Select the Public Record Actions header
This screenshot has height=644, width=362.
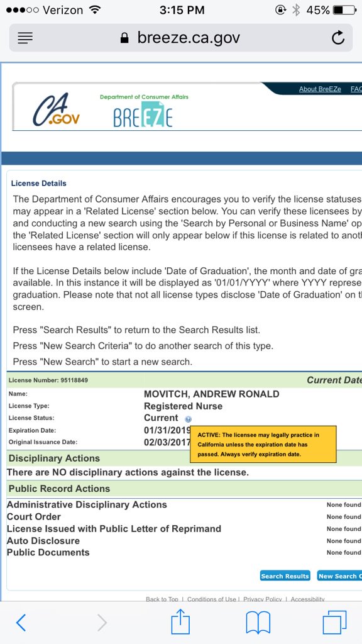click(x=60, y=489)
